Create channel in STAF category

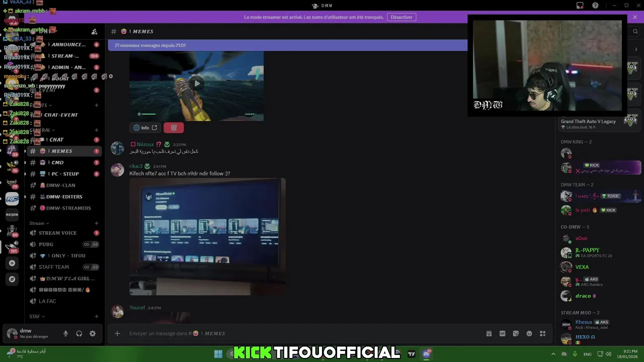click(97, 316)
